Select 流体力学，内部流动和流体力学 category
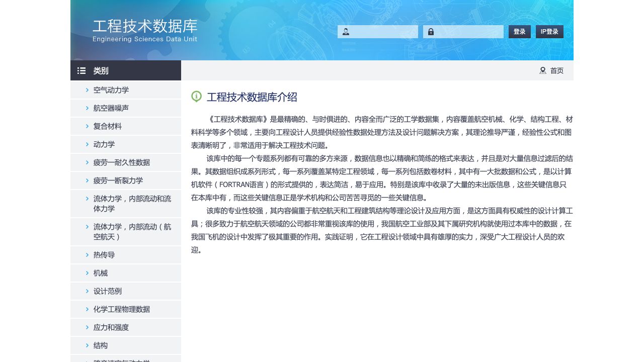Viewport: 644px width, 362px height. (x=132, y=204)
